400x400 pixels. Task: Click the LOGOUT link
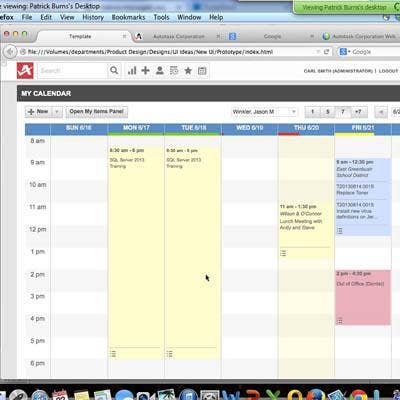(388, 71)
